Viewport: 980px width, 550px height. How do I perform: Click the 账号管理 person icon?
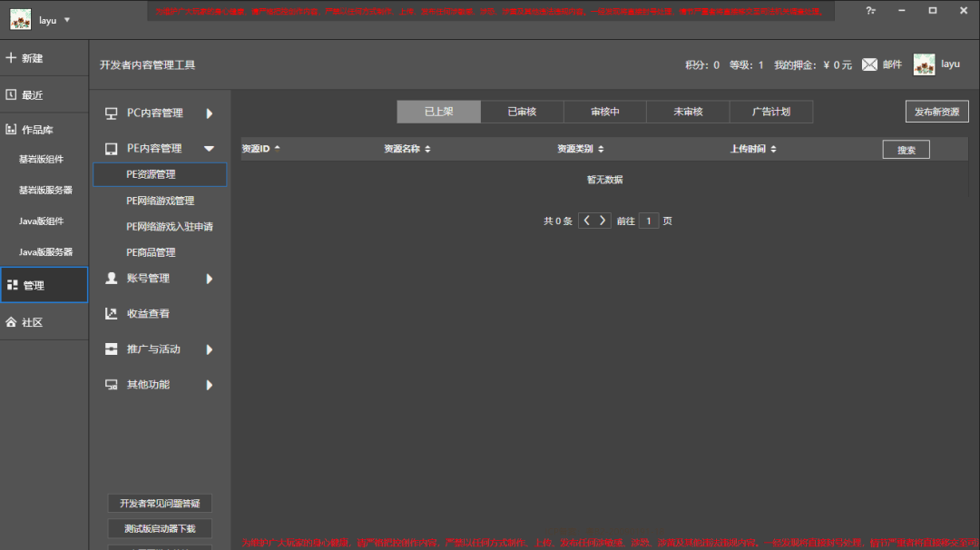click(112, 278)
